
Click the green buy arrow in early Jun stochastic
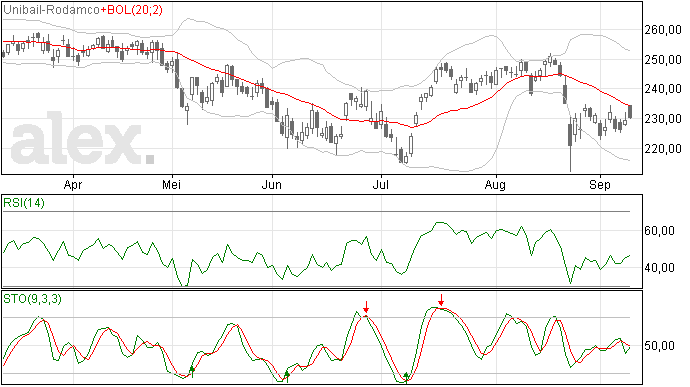(x=287, y=376)
